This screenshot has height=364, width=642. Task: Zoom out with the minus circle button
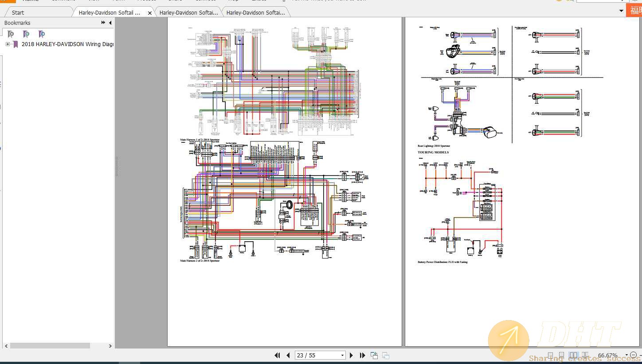coord(633,355)
